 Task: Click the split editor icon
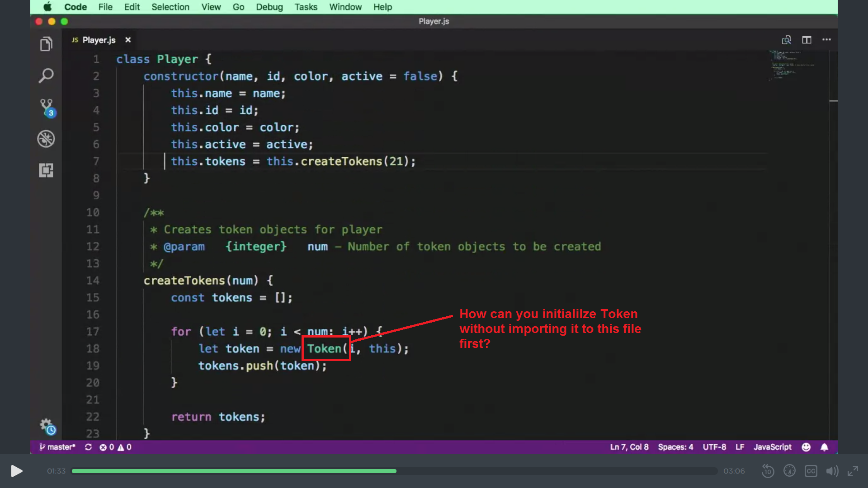coord(807,40)
